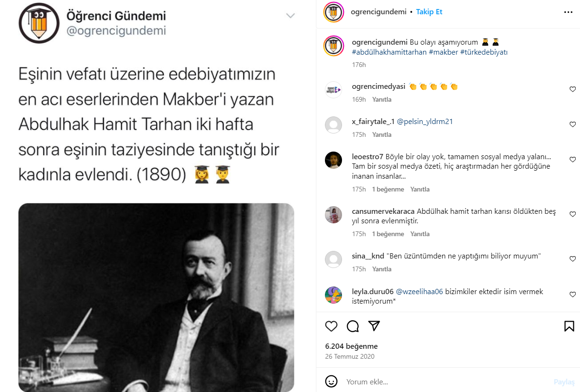Expand the tweet chevron dropdown arrow
Image resolution: width=580 pixels, height=392 pixels.
[290, 16]
